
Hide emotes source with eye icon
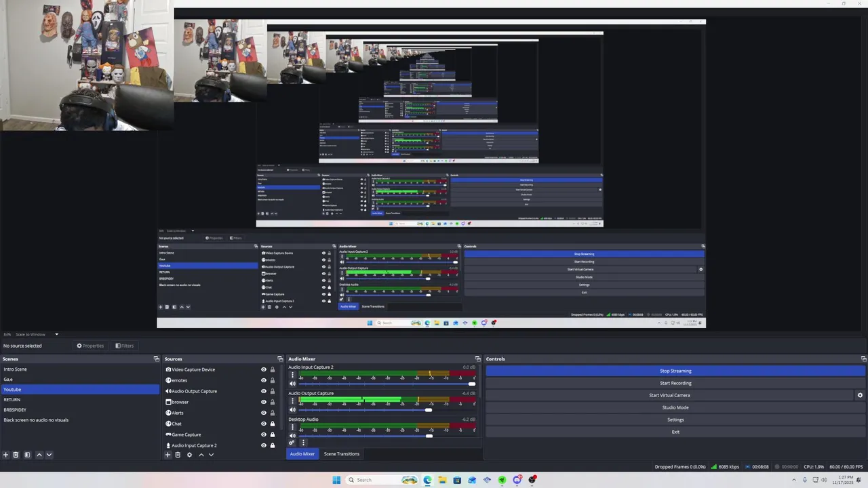pyautogui.click(x=264, y=380)
